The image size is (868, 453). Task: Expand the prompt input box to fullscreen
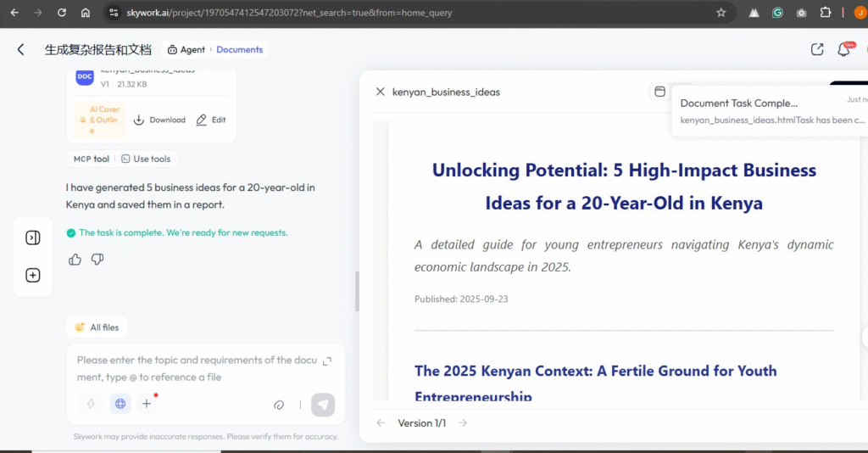(327, 361)
